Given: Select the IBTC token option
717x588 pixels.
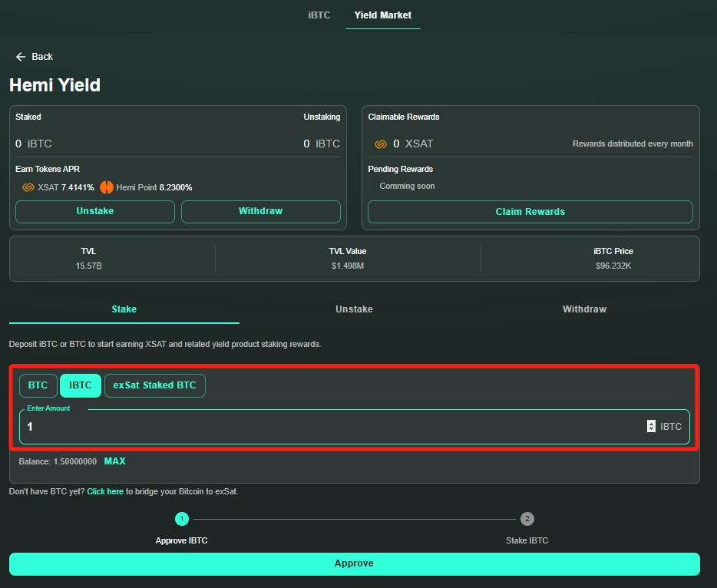Looking at the screenshot, I should point(81,385).
